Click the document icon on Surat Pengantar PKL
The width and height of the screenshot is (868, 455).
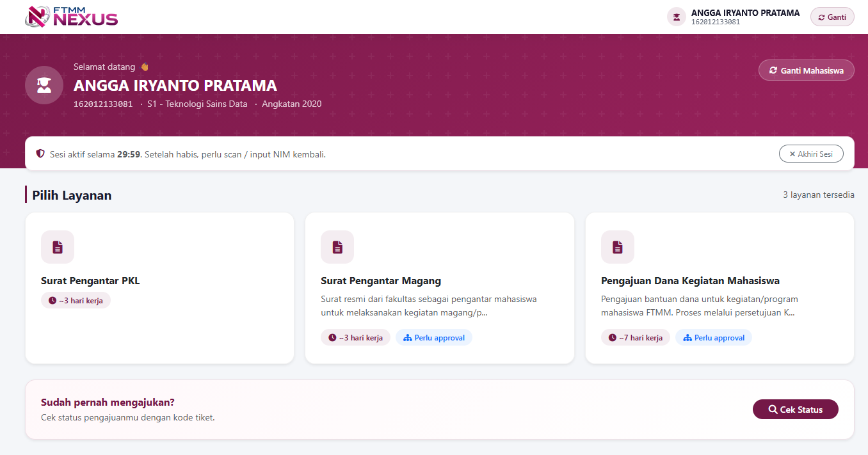(58, 247)
